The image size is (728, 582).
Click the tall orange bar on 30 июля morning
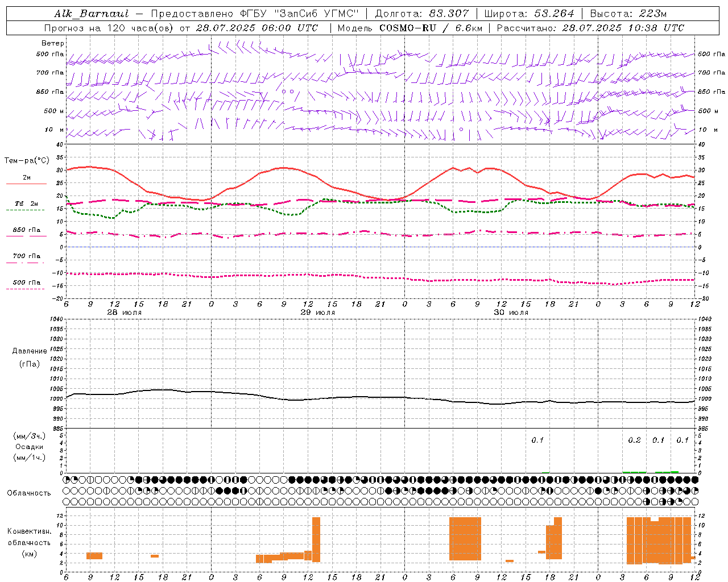coord(465,539)
